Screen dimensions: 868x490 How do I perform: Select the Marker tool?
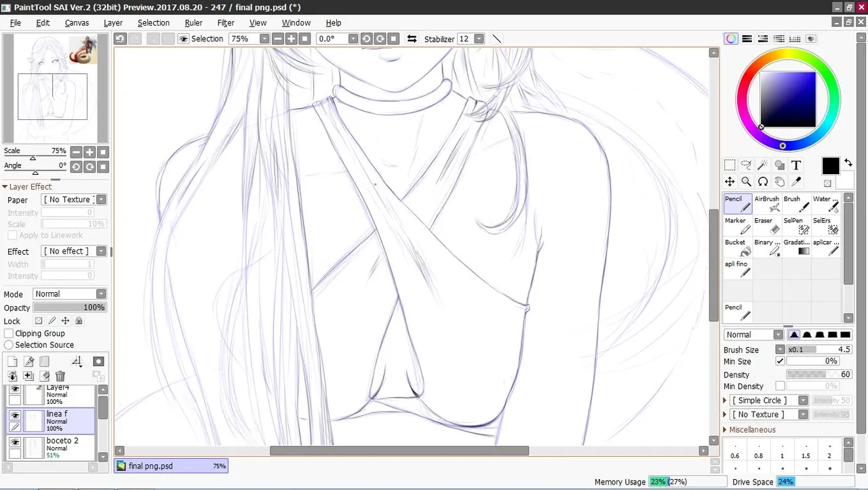pyautogui.click(x=738, y=225)
